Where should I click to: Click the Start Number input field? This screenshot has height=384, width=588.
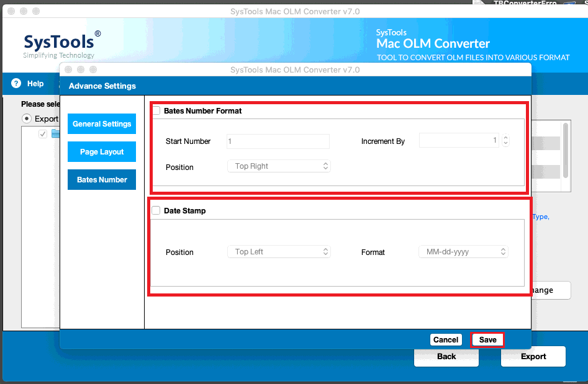pos(278,141)
